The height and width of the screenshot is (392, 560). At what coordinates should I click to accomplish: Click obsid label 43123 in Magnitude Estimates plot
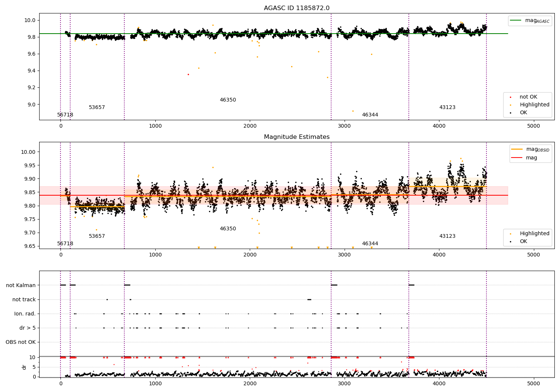click(447, 236)
